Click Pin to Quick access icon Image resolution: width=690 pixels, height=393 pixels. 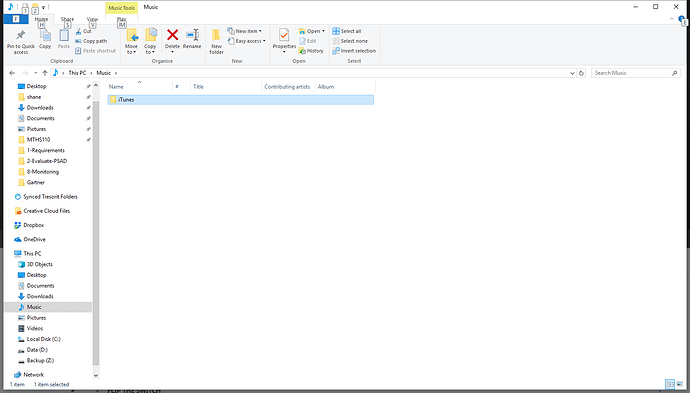[x=20, y=35]
